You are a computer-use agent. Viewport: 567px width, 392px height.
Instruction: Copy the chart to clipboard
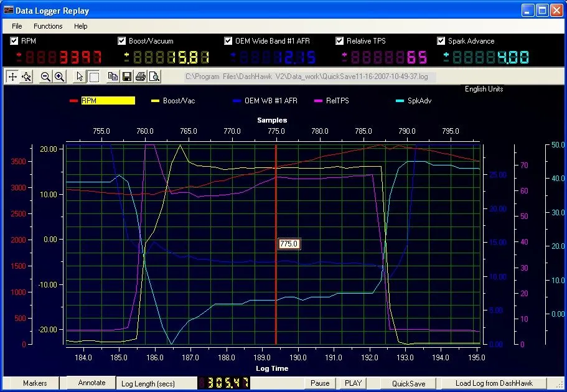point(113,76)
